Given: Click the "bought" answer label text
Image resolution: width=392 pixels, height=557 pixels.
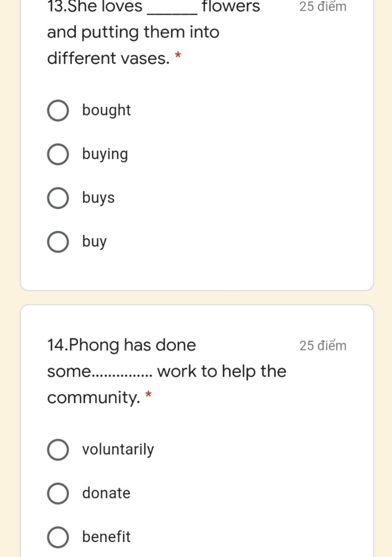Looking at the screenshot, I should click(106, 110).
